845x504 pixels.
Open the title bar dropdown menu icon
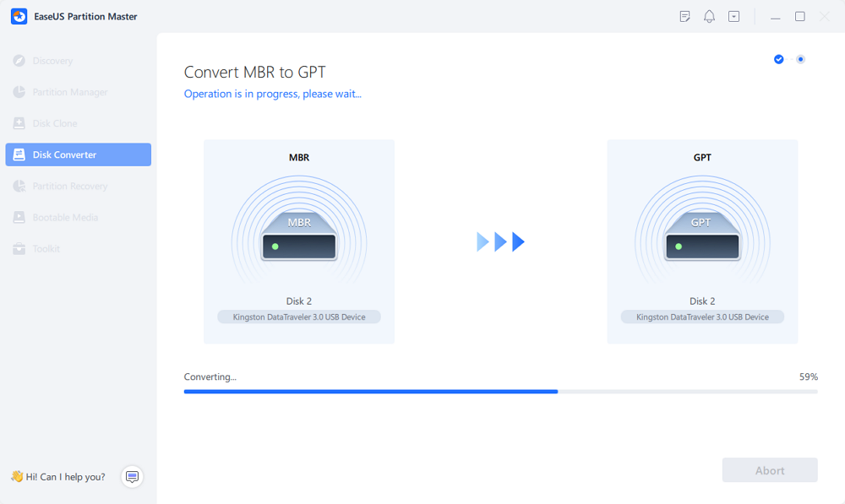[734, 17]
